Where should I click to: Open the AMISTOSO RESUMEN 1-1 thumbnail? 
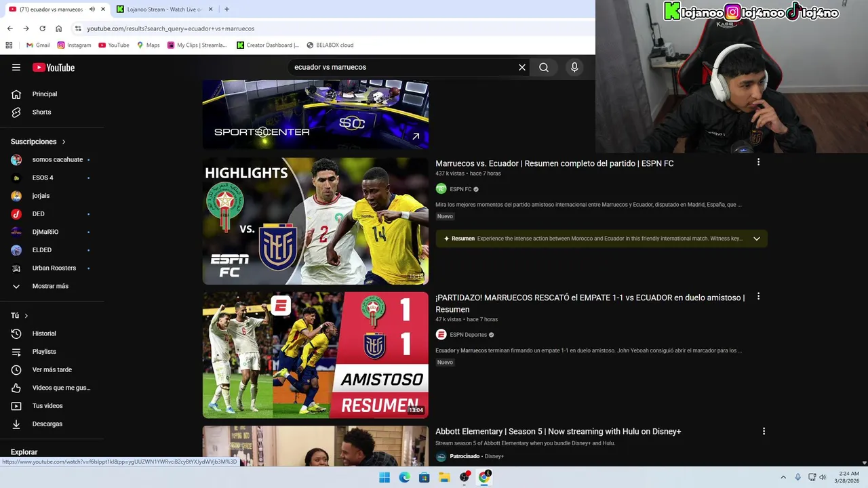coord(315,355)
